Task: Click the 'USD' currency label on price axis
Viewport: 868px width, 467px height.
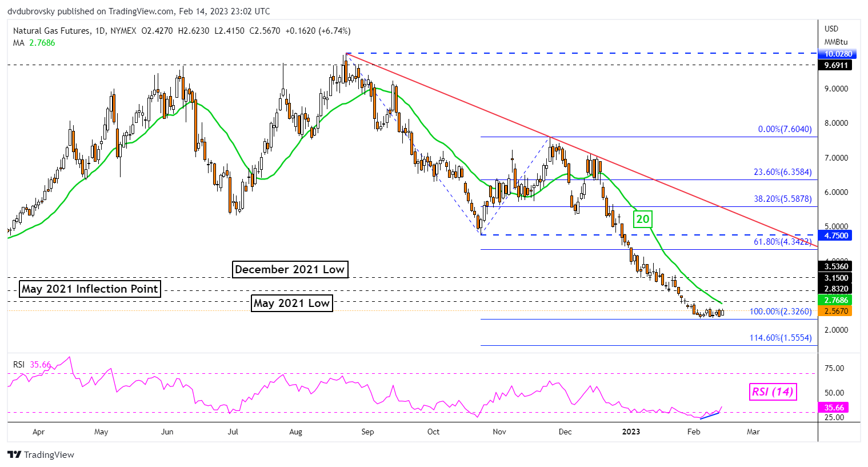Action: click(831, 29)
